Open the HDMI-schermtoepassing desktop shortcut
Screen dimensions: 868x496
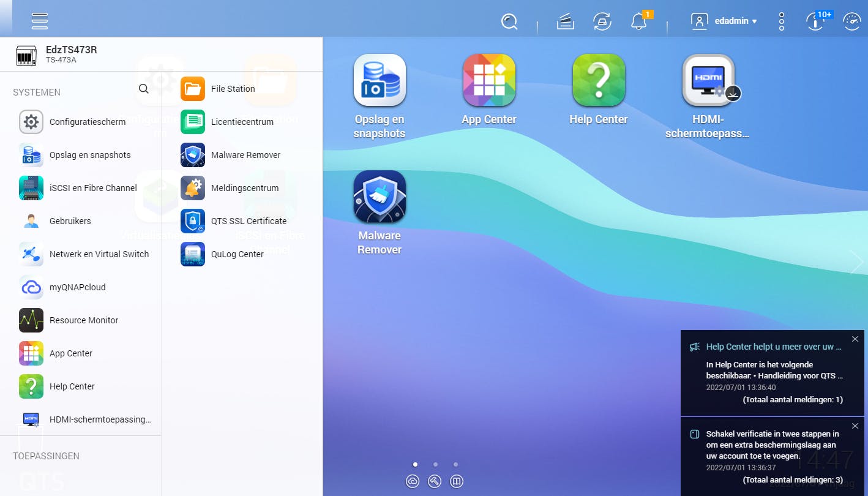point(708,80)
